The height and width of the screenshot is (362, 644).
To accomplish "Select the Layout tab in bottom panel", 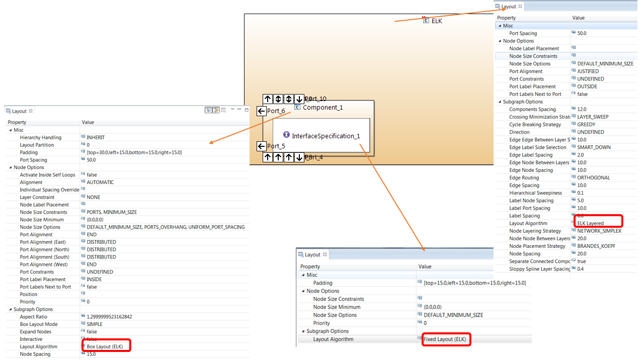I will click(312, 255).
